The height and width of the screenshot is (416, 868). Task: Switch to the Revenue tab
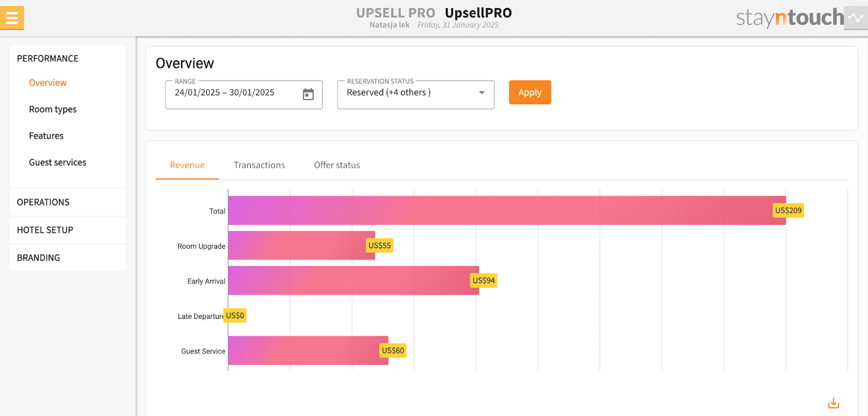pos(187,165)
